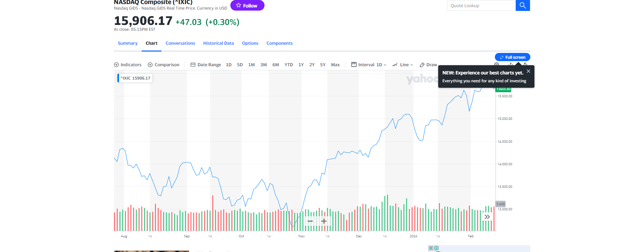Click the (+0.30%) percent change
The image size is (644, 252).
point(222,22)
